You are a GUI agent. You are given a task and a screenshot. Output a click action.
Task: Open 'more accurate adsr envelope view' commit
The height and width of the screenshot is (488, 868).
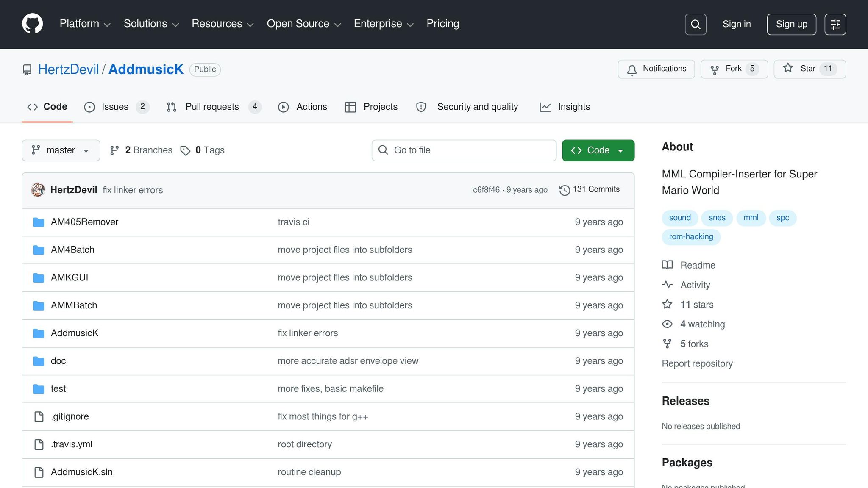coord(348,361)
